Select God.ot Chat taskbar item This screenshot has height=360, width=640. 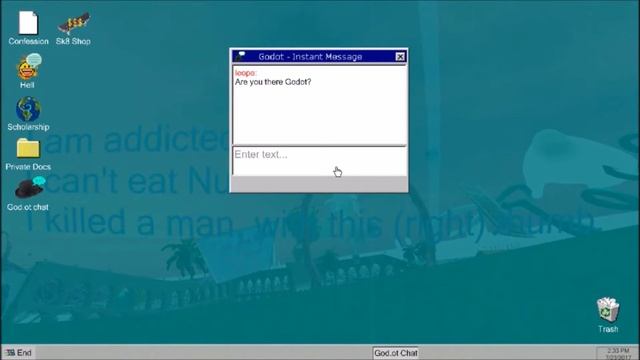coord(396,353)
